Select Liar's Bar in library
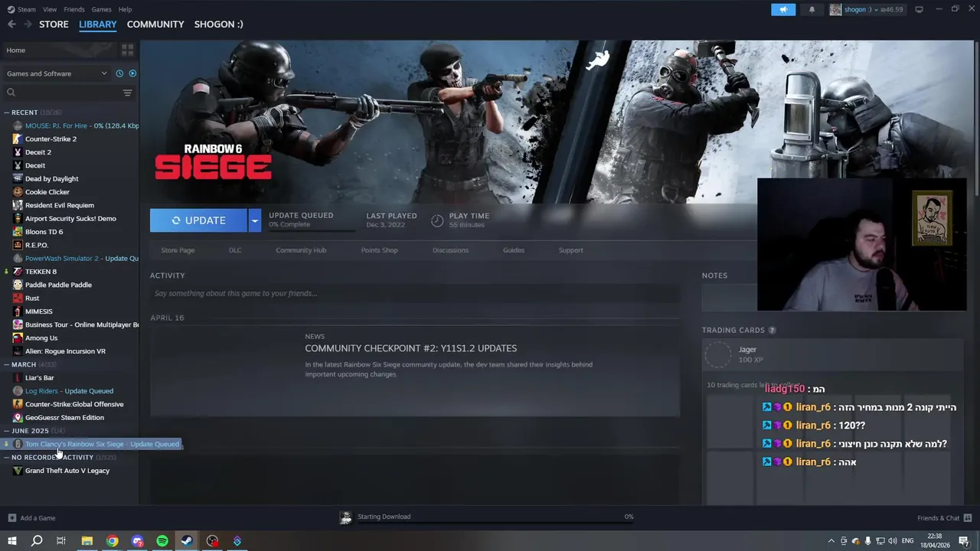Screen dimensions: 980x551 (x=39, y=378)
